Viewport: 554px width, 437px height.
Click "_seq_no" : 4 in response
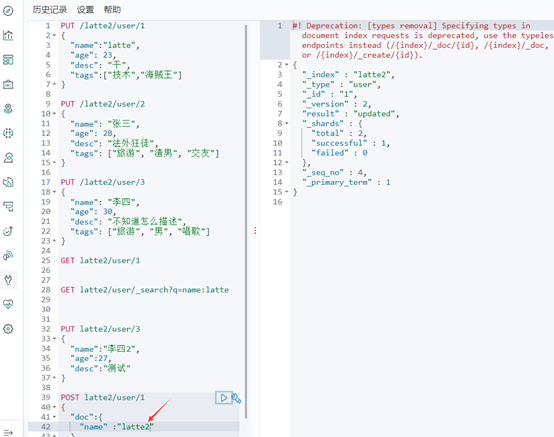coord(334,172)
